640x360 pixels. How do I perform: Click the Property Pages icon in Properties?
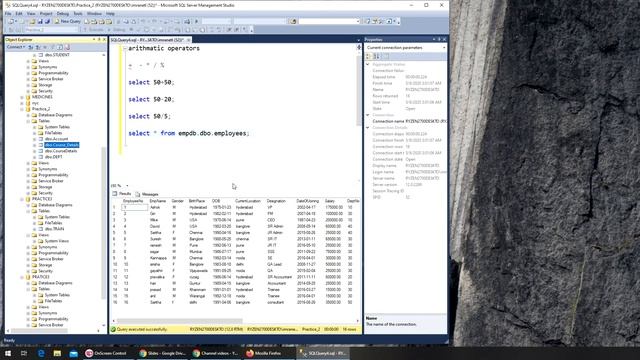click(386, 56)
